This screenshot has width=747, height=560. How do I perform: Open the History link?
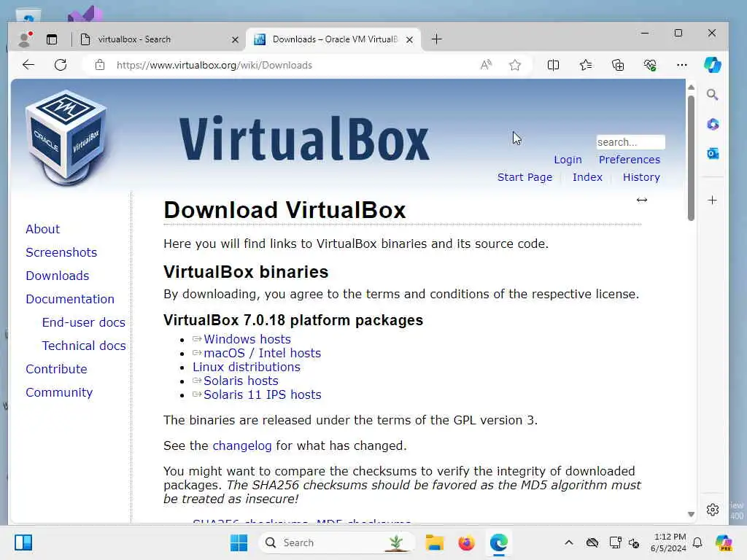click(641, 177)
